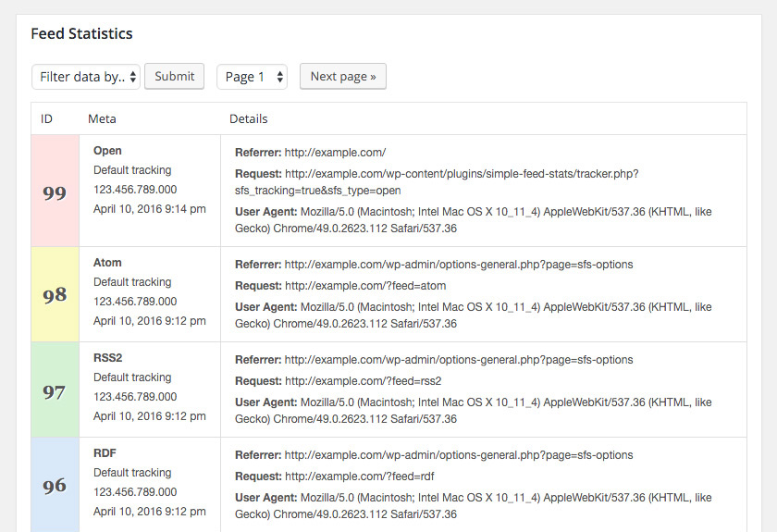777x532 pixels.
Task: Click the yellow ID 98 cell
Action: pos(55,294)
